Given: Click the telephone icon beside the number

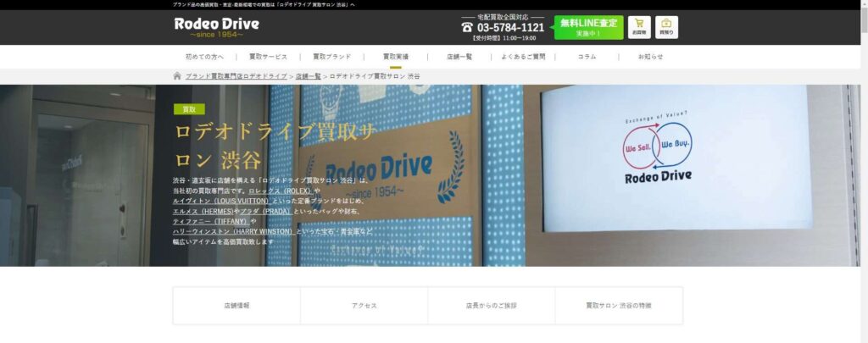Looking at the screenshot, I should [x=467, y=27].
